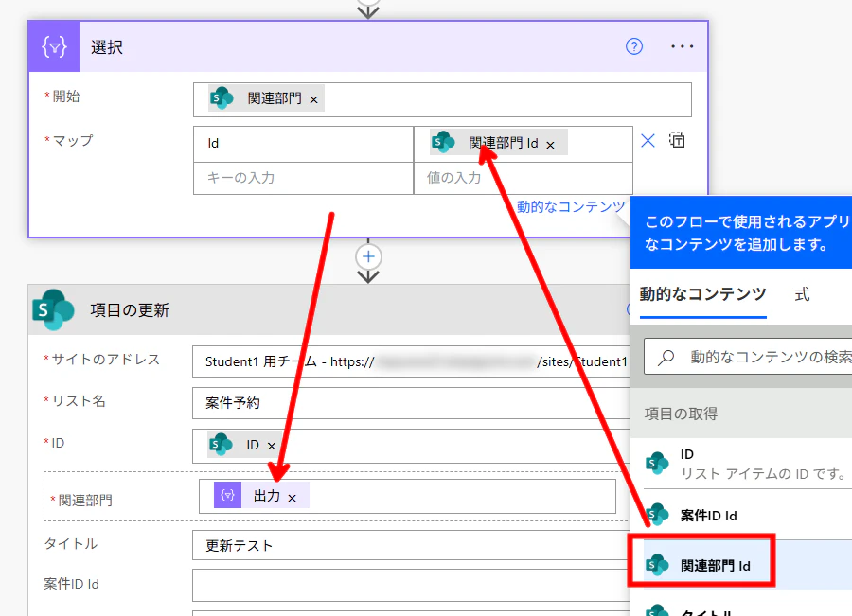Switch to the 式 tab

click(802, 294)
